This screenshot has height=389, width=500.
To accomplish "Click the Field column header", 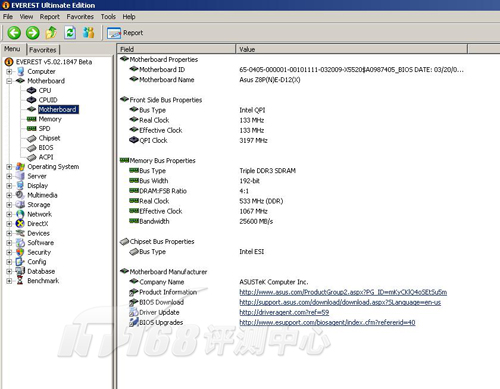I will [x=176, y=49].
